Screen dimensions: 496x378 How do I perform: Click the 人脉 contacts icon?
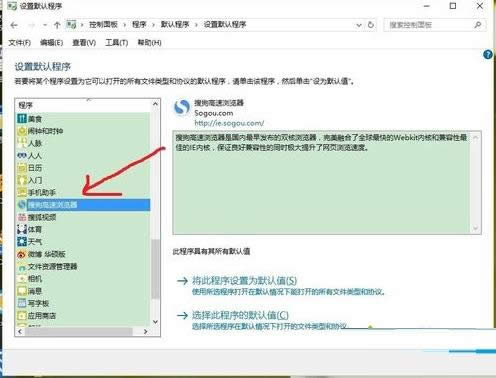pos(22,143)
